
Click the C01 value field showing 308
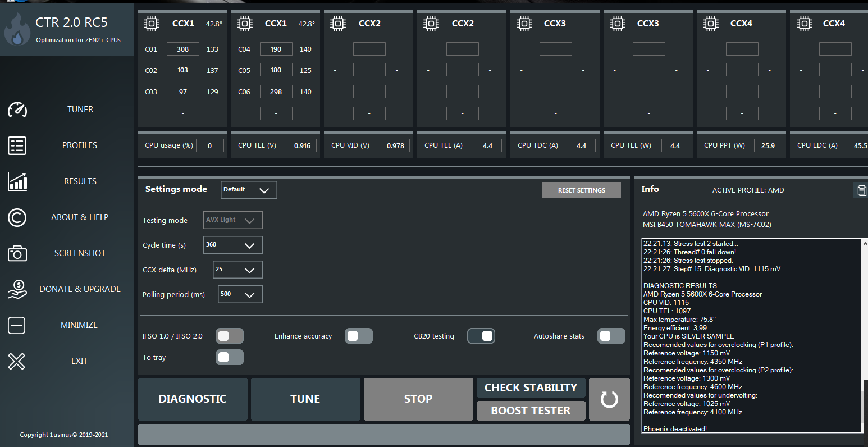183,49
